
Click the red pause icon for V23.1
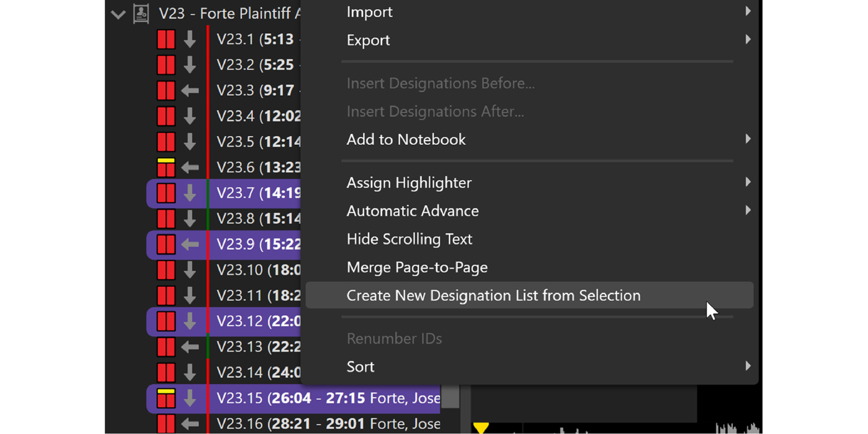(166, 39)
